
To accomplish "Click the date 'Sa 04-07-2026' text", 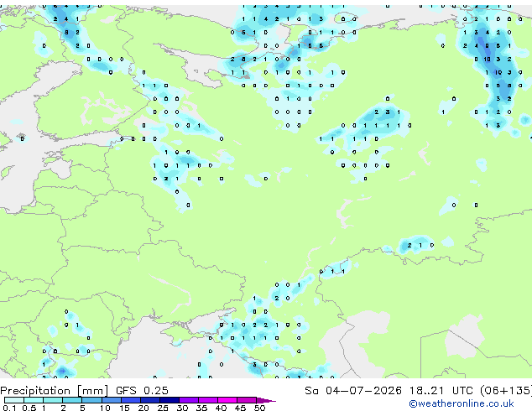I will [x=353, y=391].
